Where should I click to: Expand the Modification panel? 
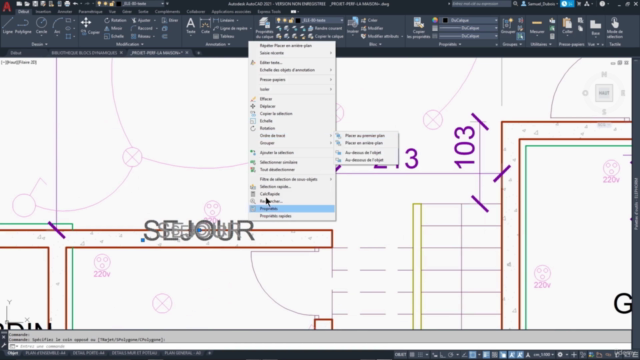pos(130,44)
